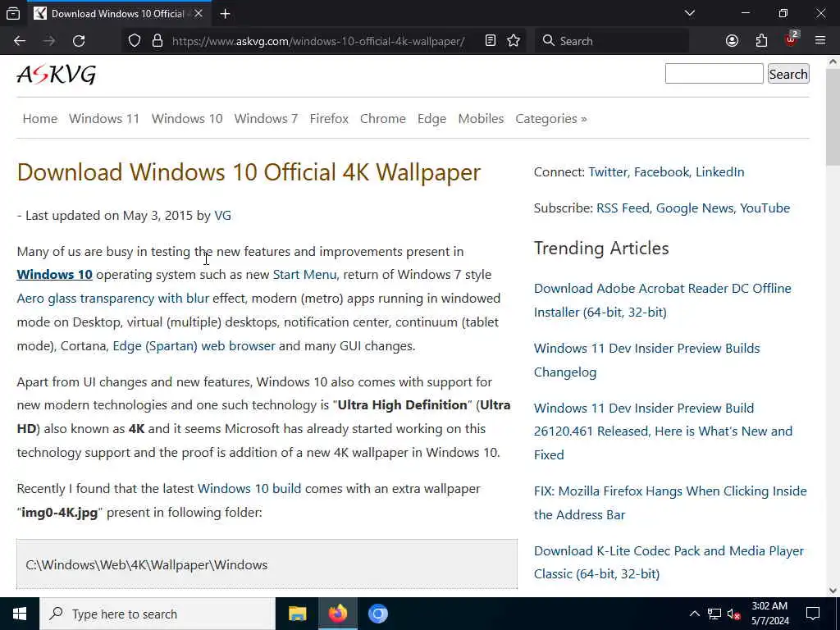Open a new tab with the plus icon
The height and width of the screenshot is (630, 840).
click(x=225, y=14)
